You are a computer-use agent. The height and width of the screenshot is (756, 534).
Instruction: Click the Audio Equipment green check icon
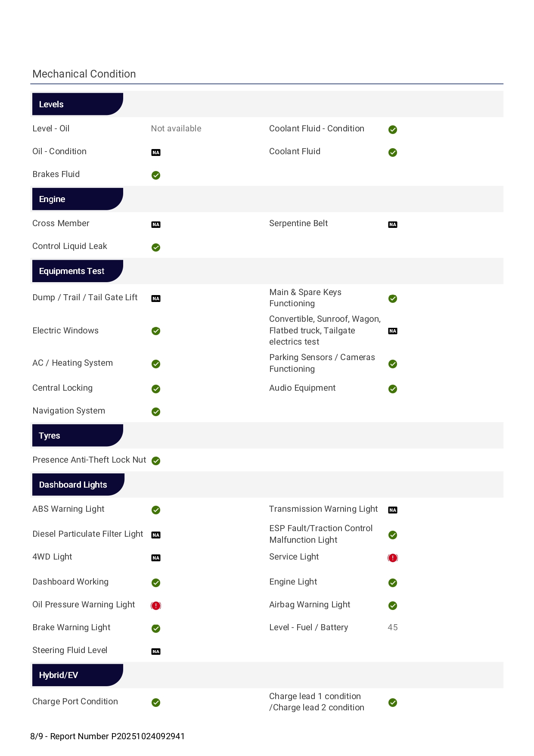(392, 389)
